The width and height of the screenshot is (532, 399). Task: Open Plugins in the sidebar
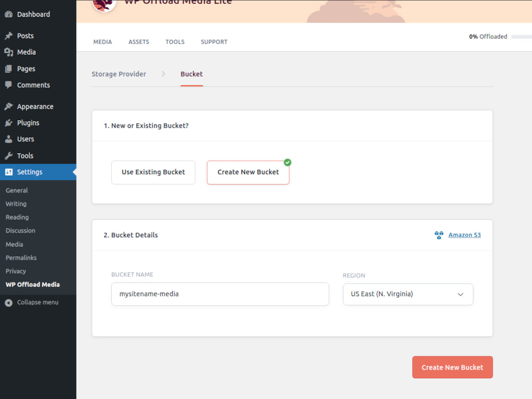tap(28, 123)
